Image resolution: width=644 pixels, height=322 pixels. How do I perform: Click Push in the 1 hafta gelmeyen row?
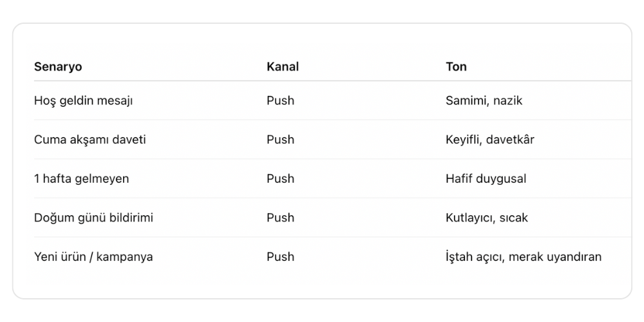(281, 178)
